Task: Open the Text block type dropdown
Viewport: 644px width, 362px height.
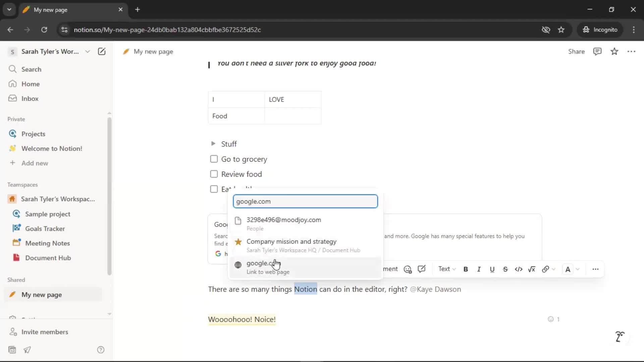Action: click(x=447, y=269)
